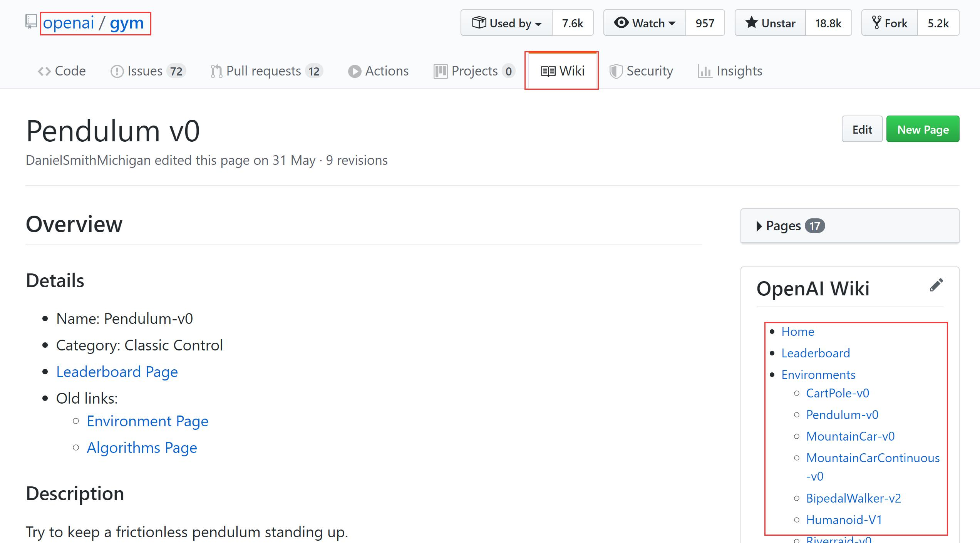Fork the repository with Fork button
This screenshot has height=543, width=980.
(890, 23)
